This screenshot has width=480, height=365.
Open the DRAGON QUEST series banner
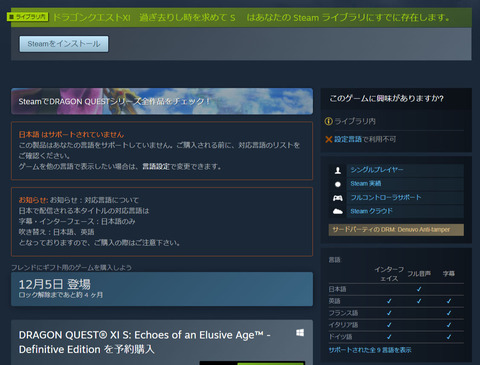tap(162, 101)
